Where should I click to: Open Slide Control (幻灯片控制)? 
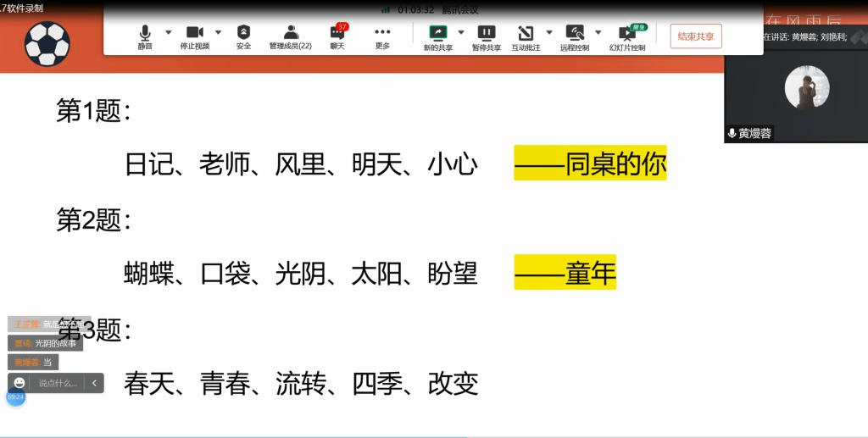coord(627,36)
